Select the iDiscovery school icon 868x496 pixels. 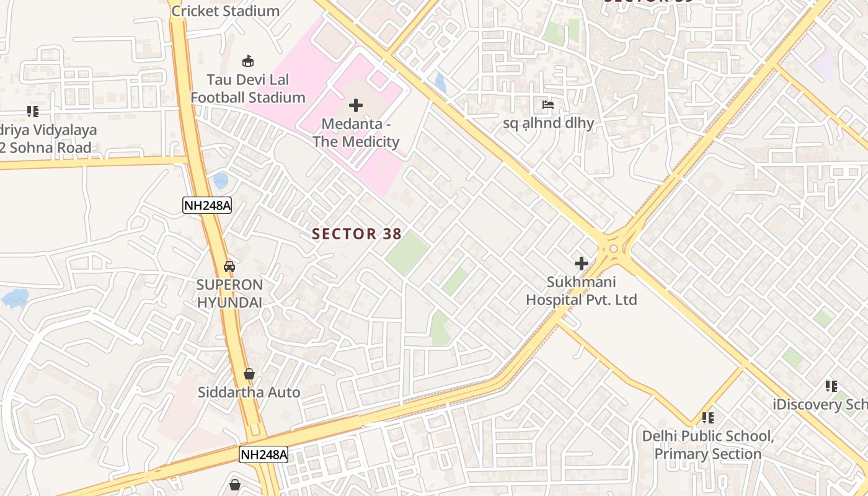831,386
